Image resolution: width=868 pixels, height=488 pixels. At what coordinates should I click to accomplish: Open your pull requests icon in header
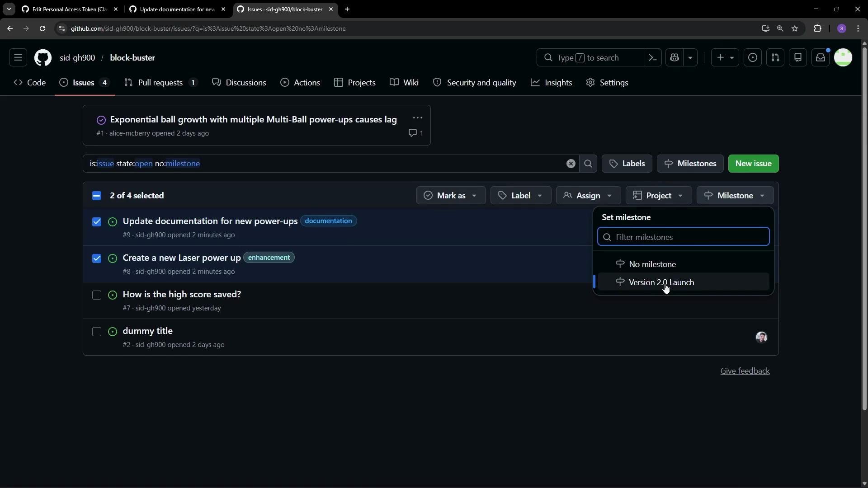coord(775,58)
